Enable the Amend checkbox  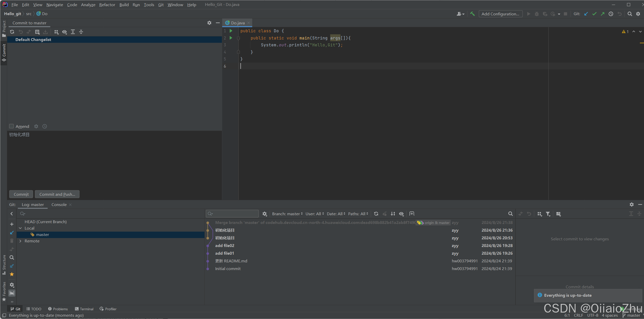pyautogui.click(x=12, y=126)
